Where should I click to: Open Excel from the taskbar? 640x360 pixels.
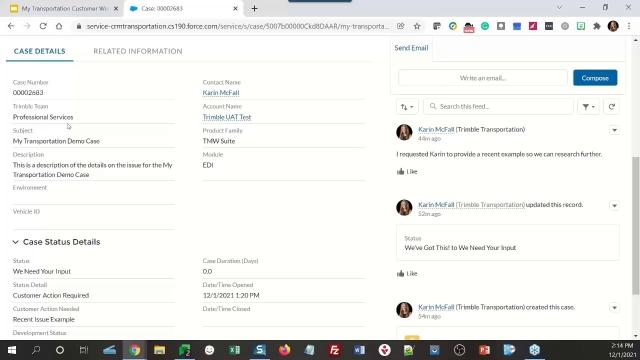pyautogui.click(x=235, y=350)
